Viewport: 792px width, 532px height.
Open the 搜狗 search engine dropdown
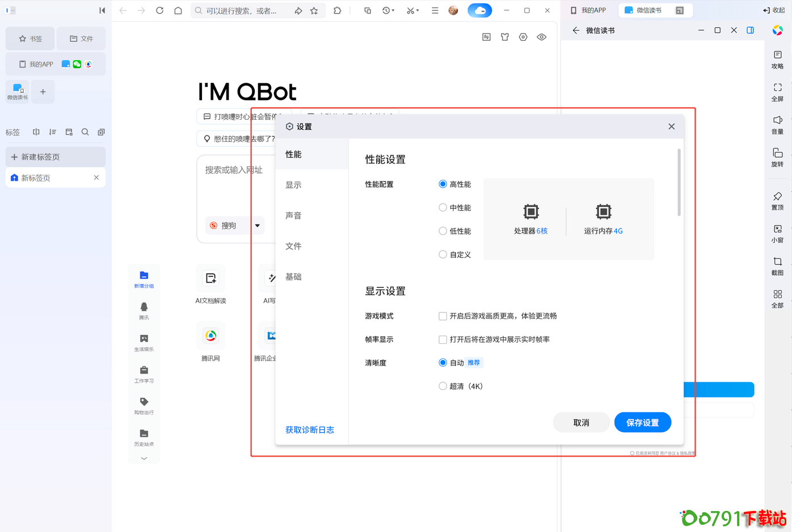click(257, 225)
